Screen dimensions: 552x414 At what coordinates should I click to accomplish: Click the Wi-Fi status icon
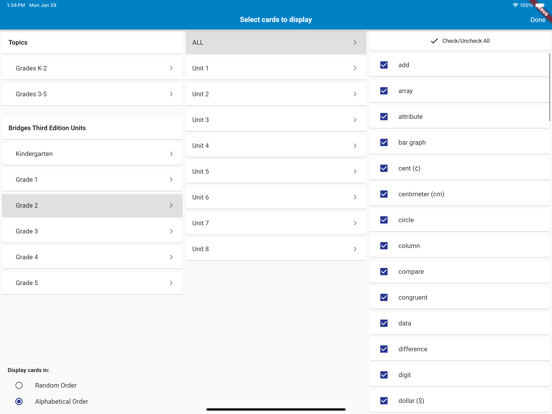[515, 5]
